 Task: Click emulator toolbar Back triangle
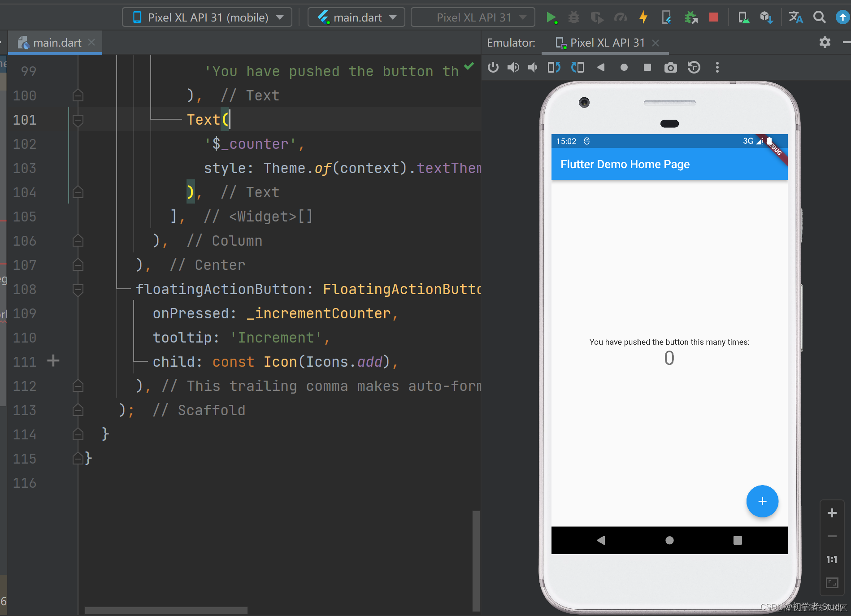601,67
